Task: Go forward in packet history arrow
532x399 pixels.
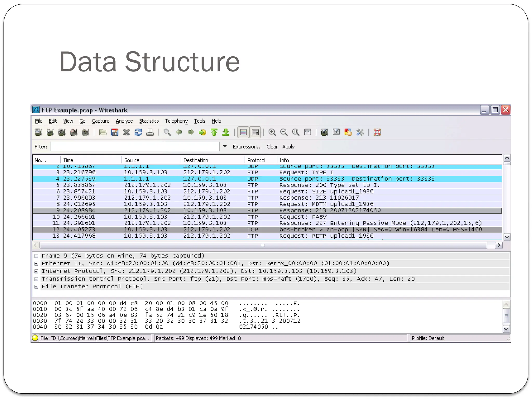Action: (191, 132)
